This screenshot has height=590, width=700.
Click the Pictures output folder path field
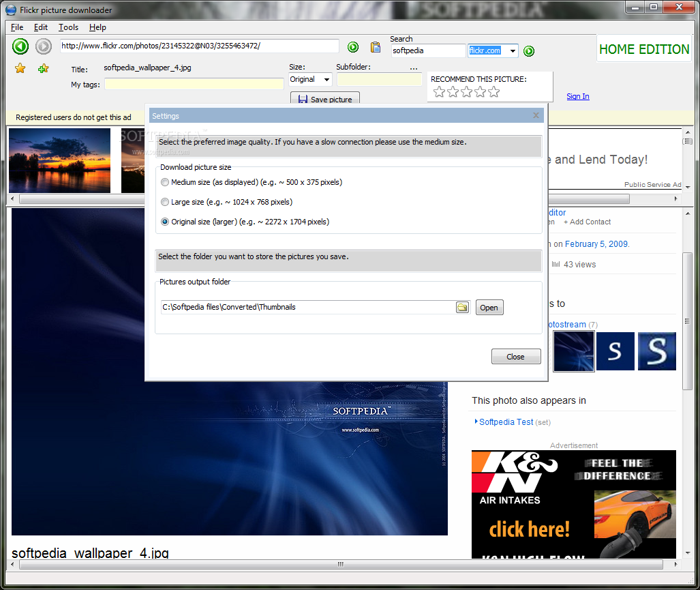coord(308,308)
